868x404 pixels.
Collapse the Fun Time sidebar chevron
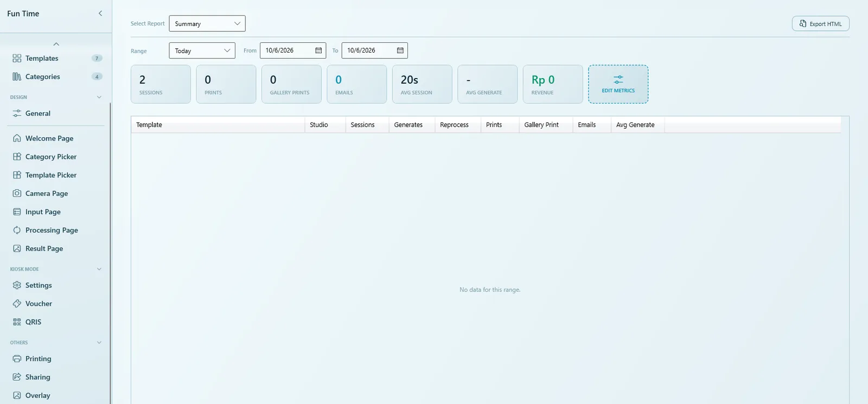click(x=100, y=14)
